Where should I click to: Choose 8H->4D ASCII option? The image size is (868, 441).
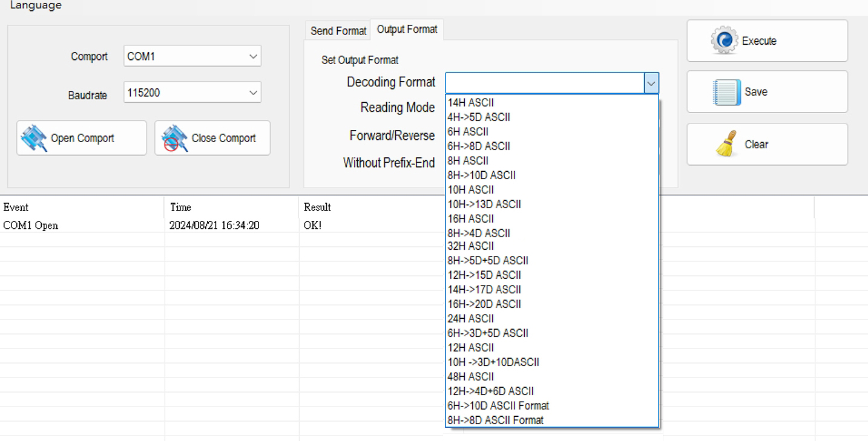click(x=552, y=234)
